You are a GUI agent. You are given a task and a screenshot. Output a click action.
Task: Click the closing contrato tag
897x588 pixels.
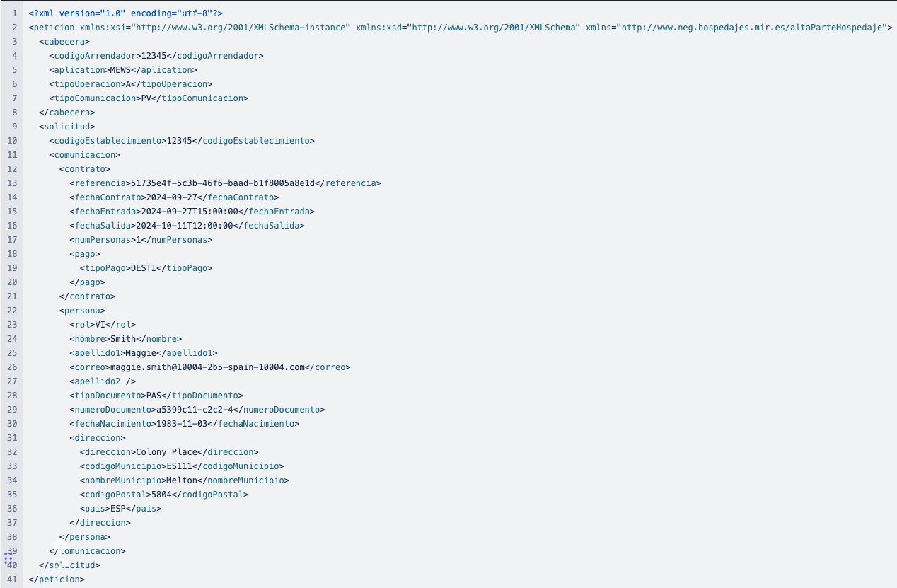pos(87,296)
